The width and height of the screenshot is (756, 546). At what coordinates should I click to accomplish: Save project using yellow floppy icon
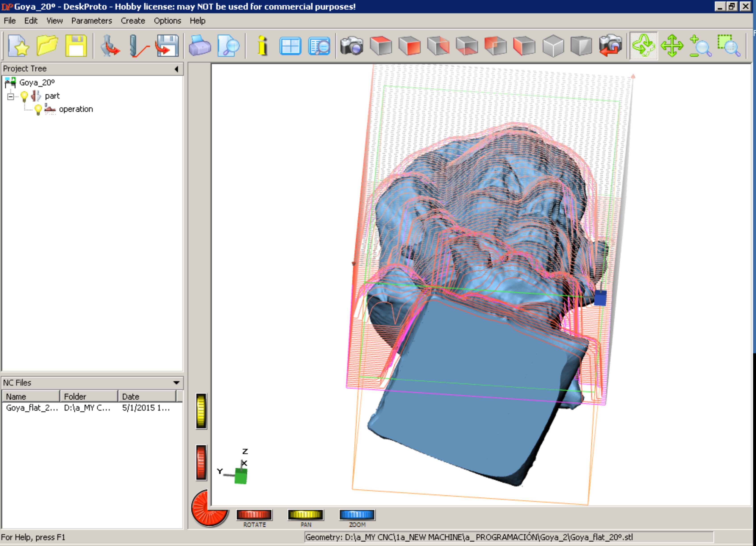coord(76,46)
